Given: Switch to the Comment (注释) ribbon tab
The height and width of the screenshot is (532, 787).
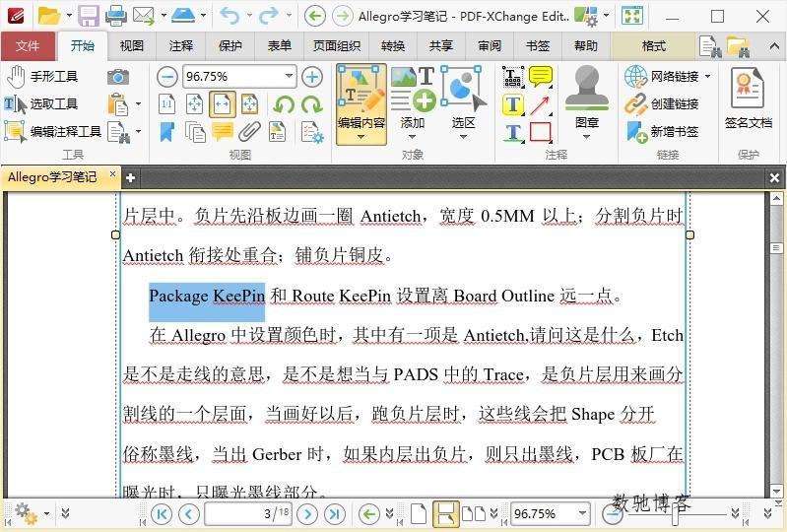Looking at the screenshot, I should pos(181,46).
